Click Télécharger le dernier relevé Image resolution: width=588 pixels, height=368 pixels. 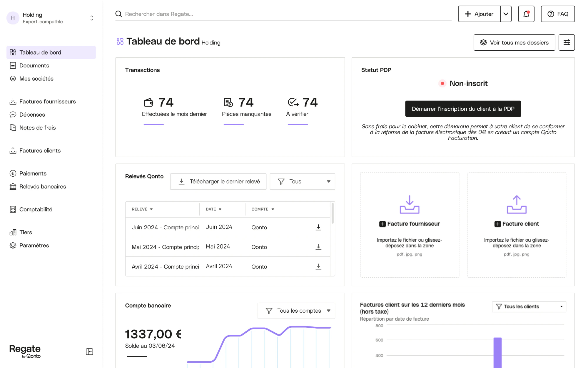(218, 181)
